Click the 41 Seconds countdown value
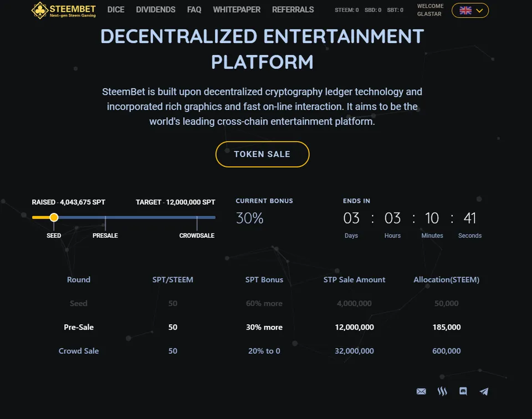This screenshot has width=532, height=419. click(x=470, y=218)
